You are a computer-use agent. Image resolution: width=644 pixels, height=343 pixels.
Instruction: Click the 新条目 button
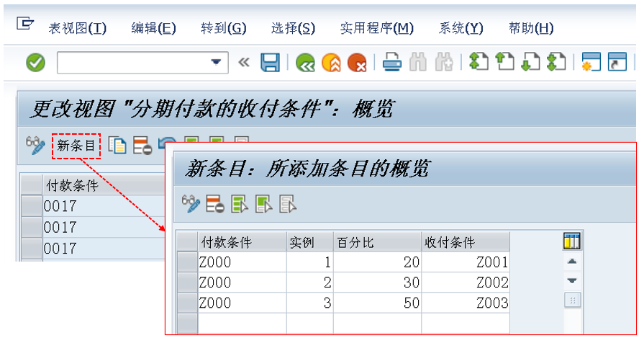click(76, 146)
